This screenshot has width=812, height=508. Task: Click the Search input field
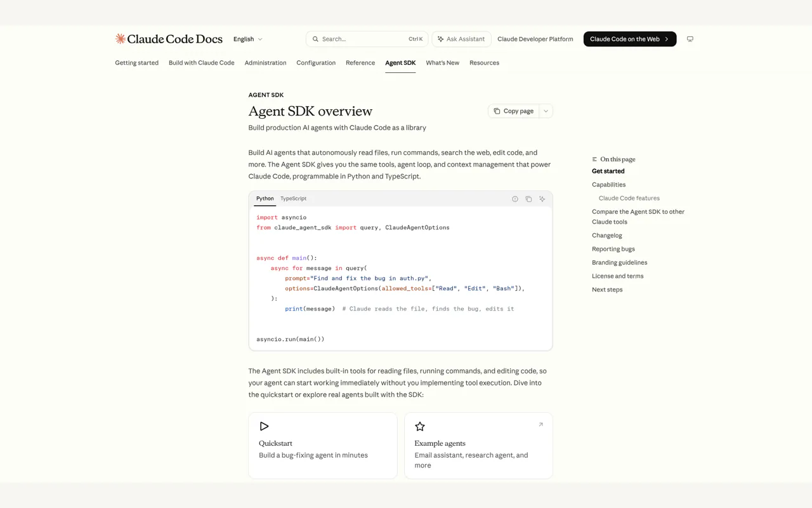point(367,39)
